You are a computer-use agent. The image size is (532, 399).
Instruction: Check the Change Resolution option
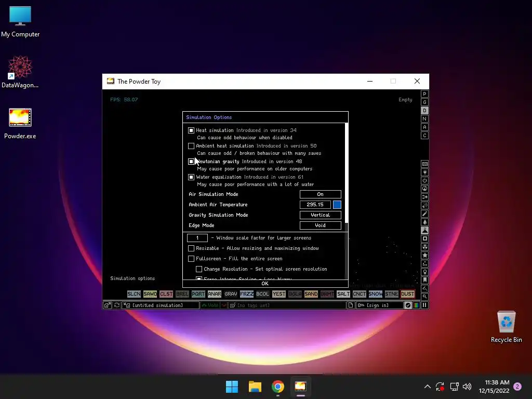(199, 269)
